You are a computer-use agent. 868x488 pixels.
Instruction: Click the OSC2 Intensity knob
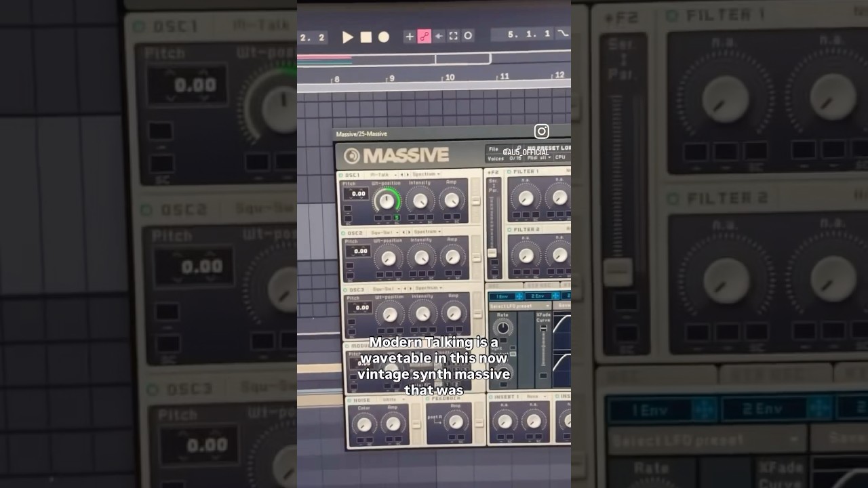click(422, 257)
